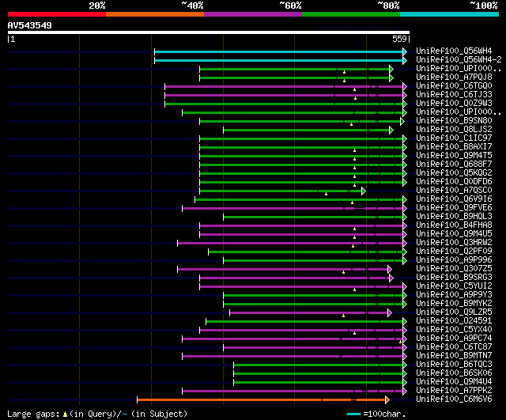Click the yellow gap marker under UniRef100_A7QSC0 bar

pos(326,194)
